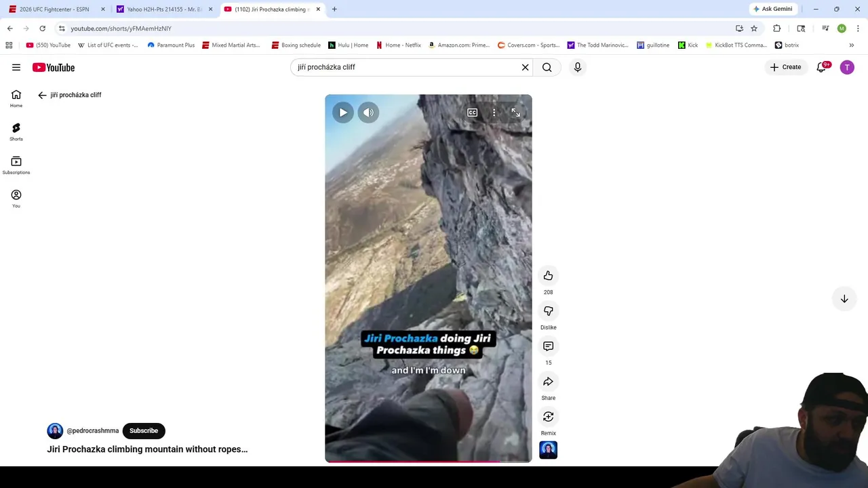Open the YouTube guide hamburger menu
Image resolution: width=868 pixels, height=488 pixels.
(16, 67)
